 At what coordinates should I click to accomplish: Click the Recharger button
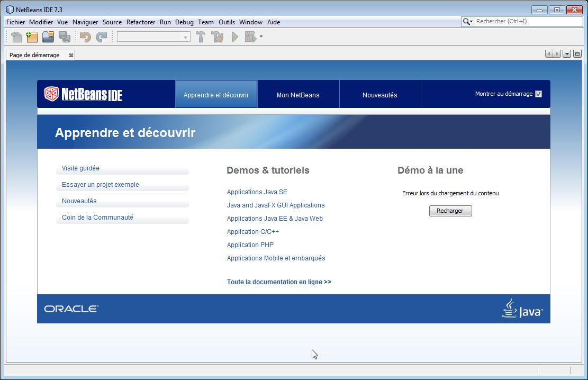450,211
